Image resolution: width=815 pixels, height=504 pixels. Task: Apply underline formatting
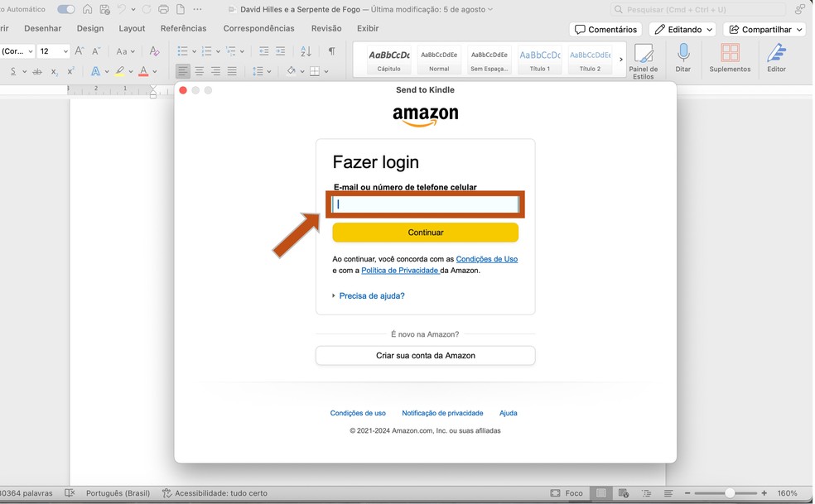13,71
